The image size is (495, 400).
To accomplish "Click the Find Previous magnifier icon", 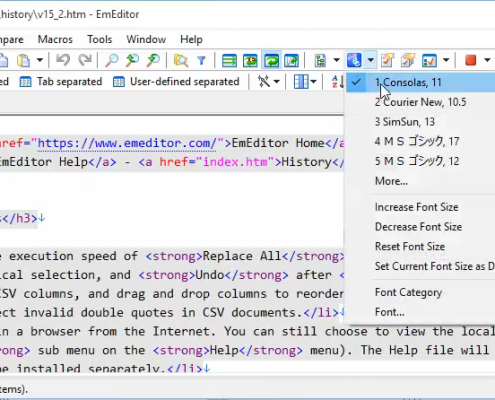I will tap(153, 60).
